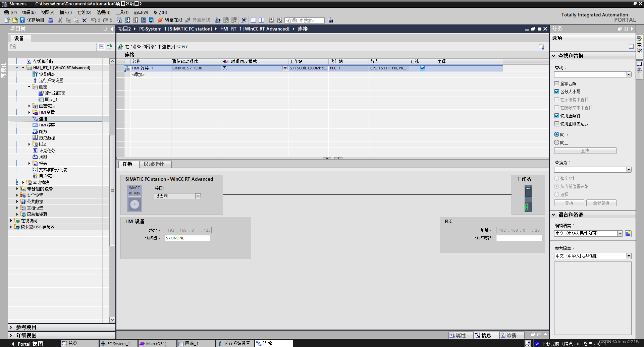Click the cross-references toolbar icon
644x347 pixels.
(x=244, y=20)
